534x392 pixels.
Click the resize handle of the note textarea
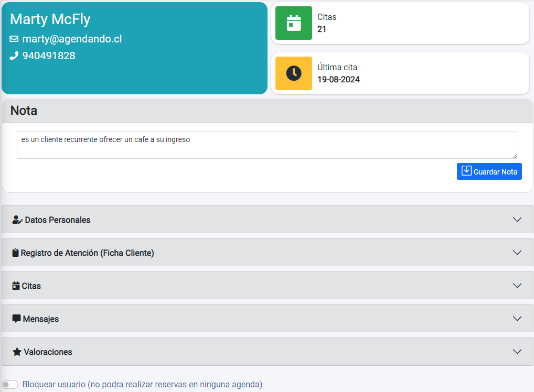(515, 156)
